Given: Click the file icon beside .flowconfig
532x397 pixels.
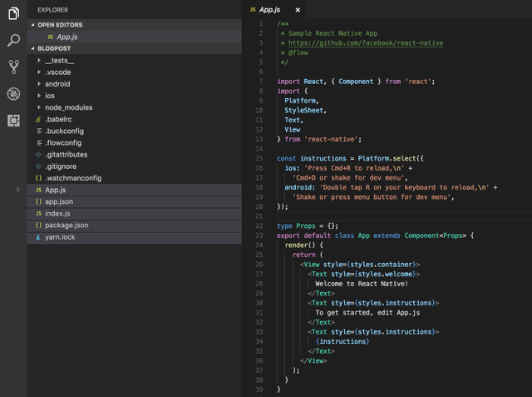Looking at the screenshot, I should [x=39, y=142].
